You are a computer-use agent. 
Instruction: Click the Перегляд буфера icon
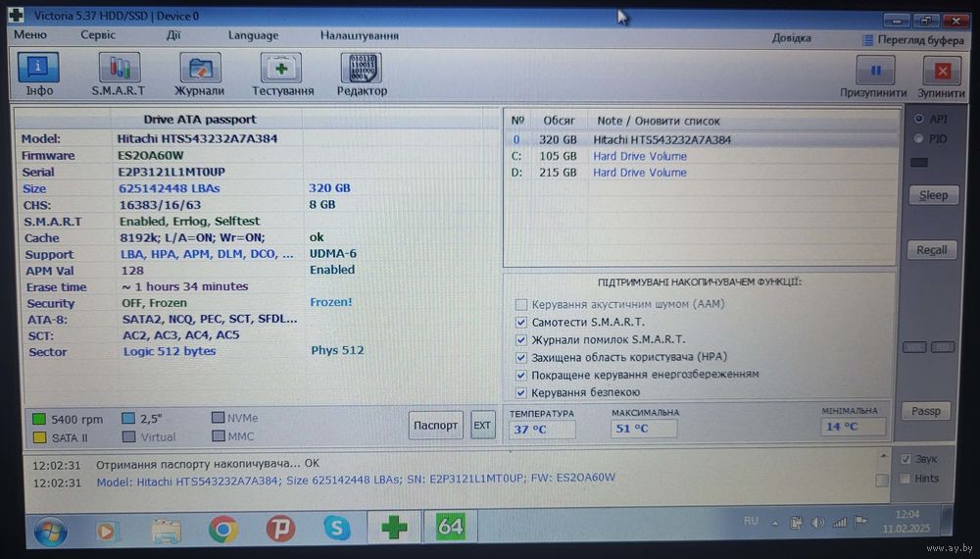[x=868, y=40]
